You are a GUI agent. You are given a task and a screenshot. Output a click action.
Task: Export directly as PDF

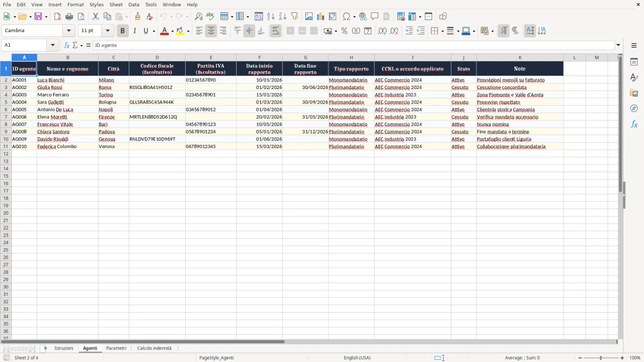click(57, 17)
